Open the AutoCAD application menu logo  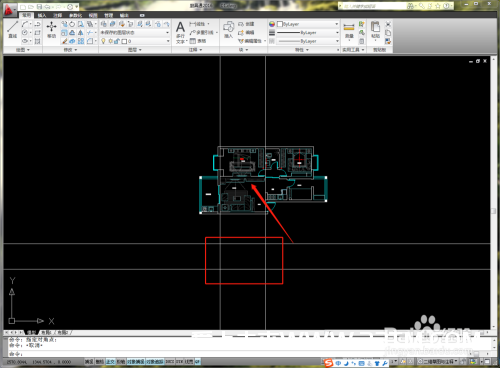8,10
